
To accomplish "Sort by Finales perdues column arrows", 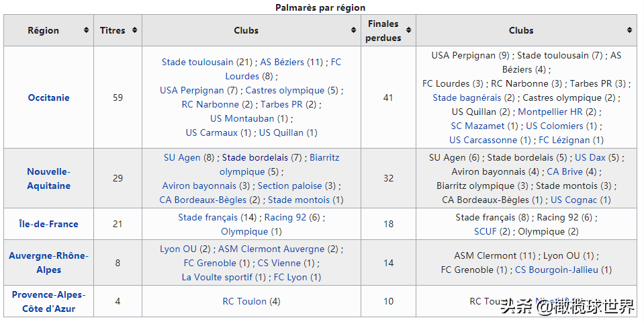I will (409, 30).
